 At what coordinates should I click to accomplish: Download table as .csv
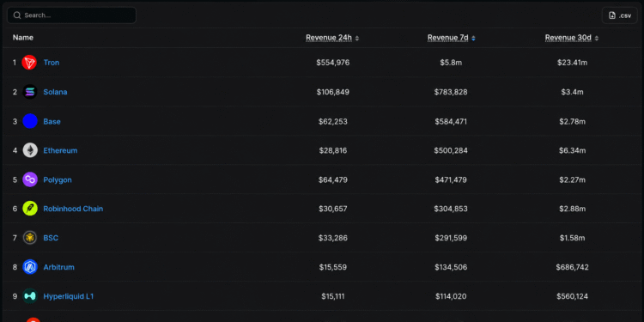pyautogui.click(x=620, y=15)
